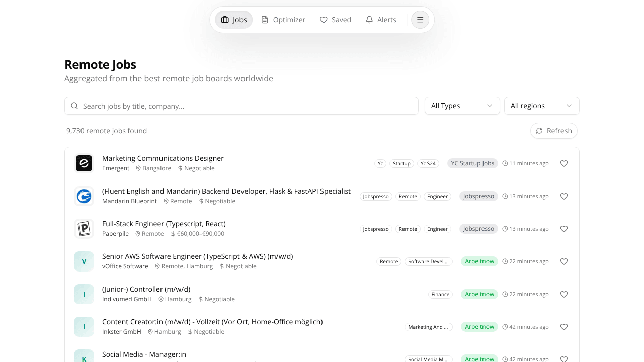The image size is (644, 362).
Task: Click the 'Remote Jobs' heading
Action: coord(100,64)
